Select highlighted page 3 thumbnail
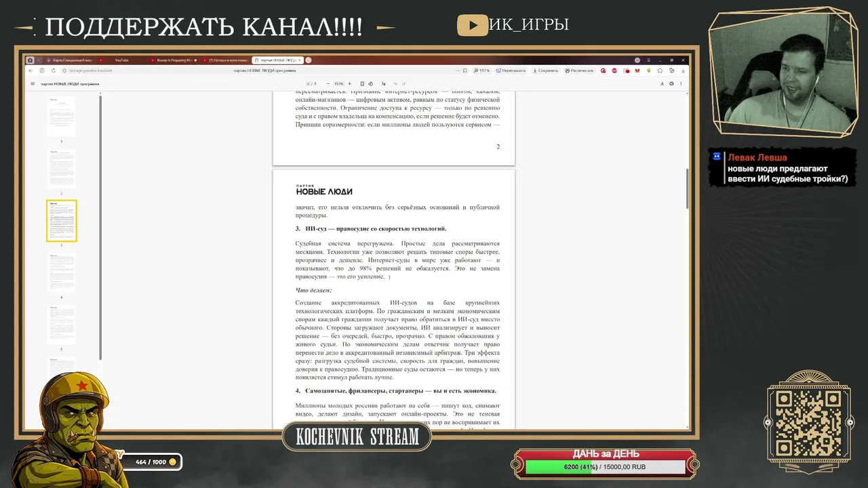Viewport: 868px width, 488px height. click(61, 221)
